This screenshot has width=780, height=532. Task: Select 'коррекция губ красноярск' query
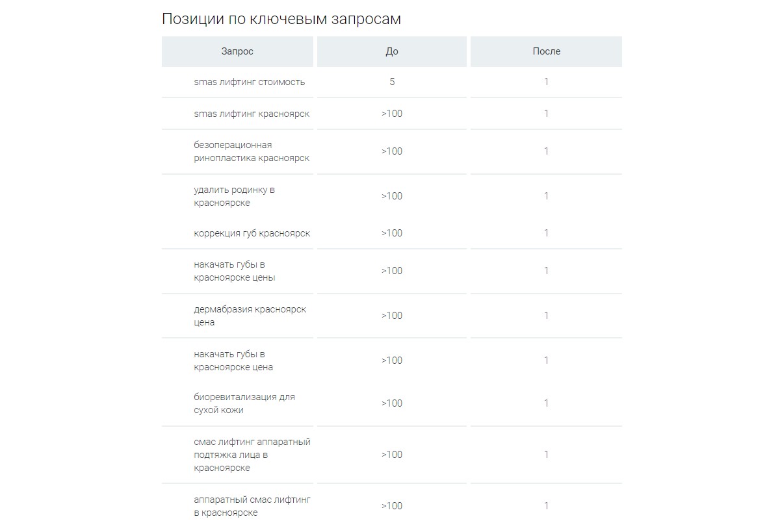pos(252,233)
